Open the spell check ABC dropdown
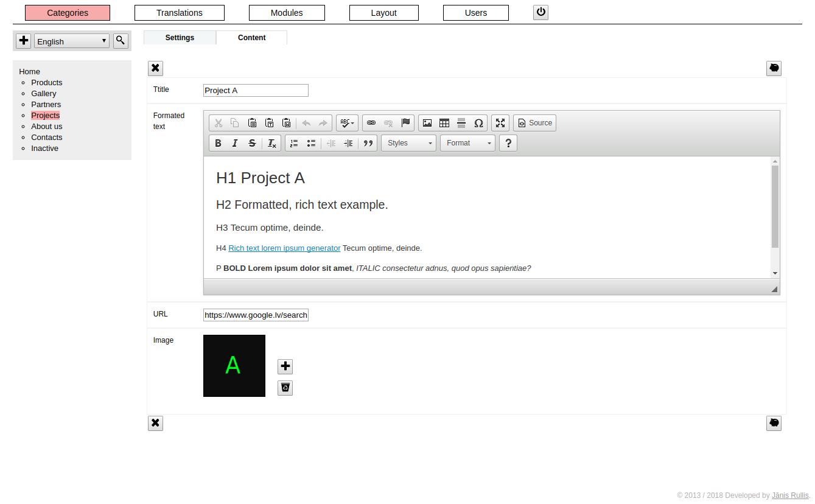Image resolution: width=815 pixels, height=504 pixels. (347, 123)
